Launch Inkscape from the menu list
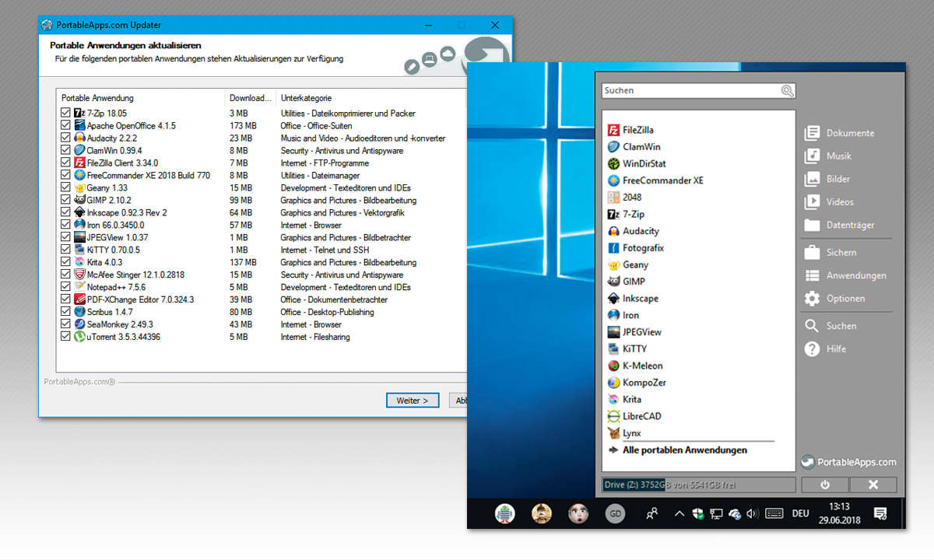Image resolution: width=934 pixels, height=560 pixels. (x=633, y=299)
